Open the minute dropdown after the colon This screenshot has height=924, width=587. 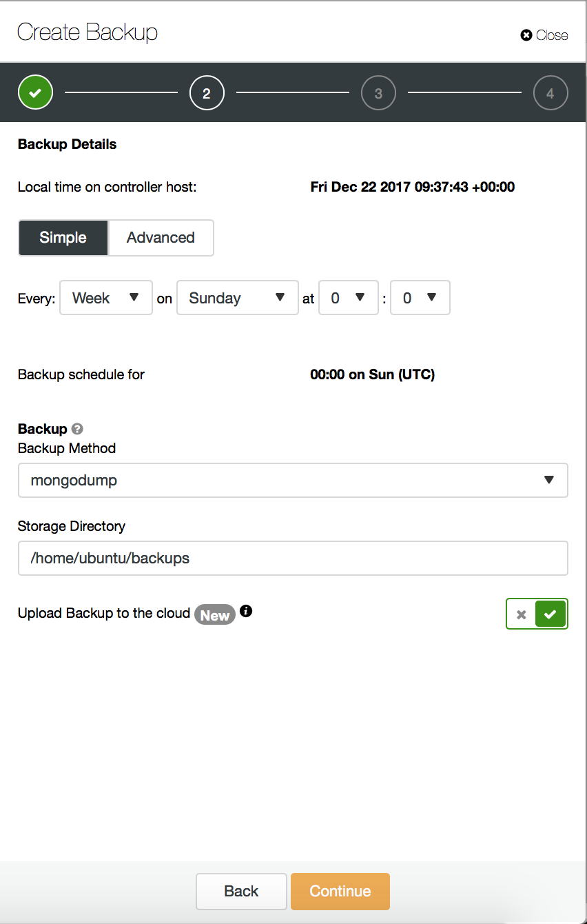pos(420,298)
